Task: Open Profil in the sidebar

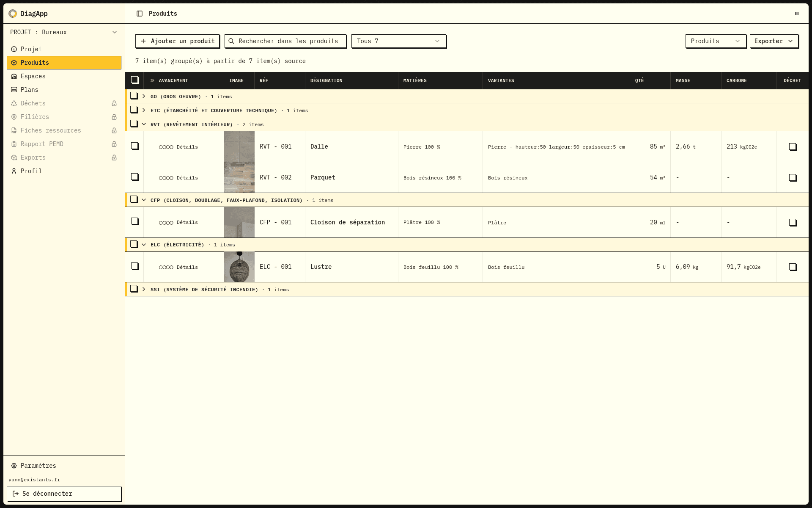Action: (x=64, y=171)
